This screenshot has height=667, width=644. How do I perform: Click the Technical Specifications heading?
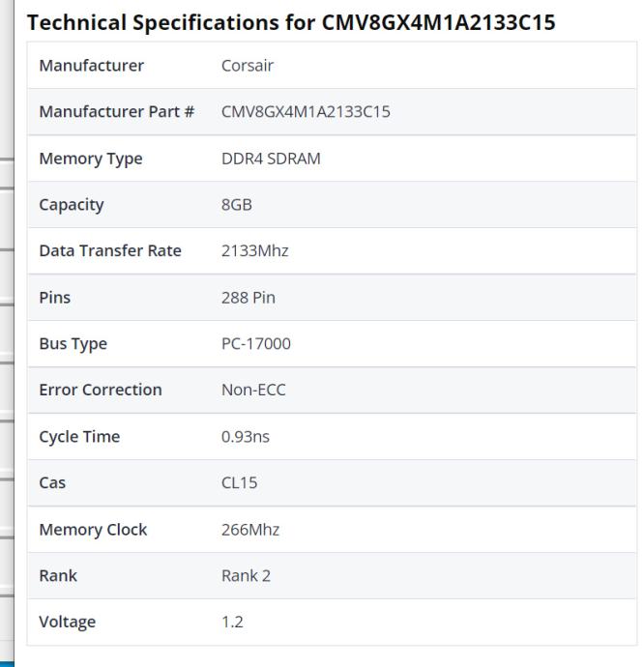point(291,21)
